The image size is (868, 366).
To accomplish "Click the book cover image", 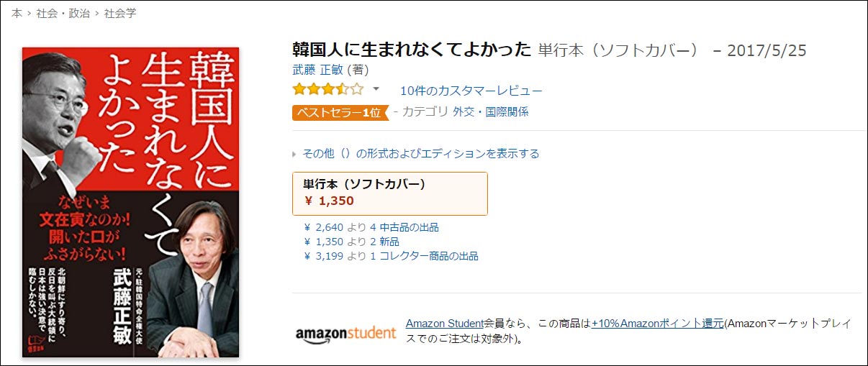I will click(130, 202).
